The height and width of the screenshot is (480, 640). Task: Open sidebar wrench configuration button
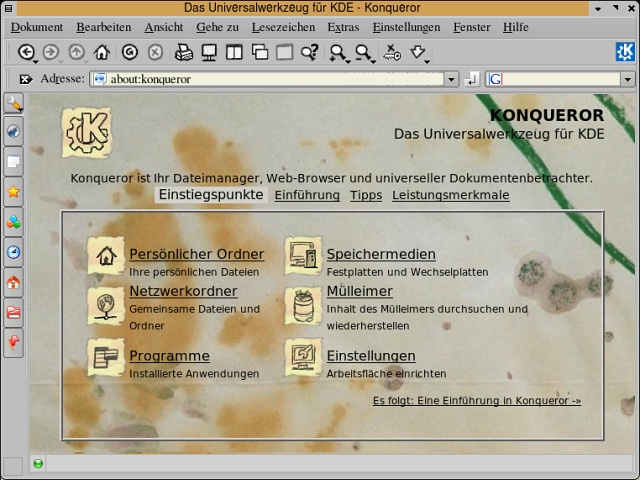tap(13, 104)
